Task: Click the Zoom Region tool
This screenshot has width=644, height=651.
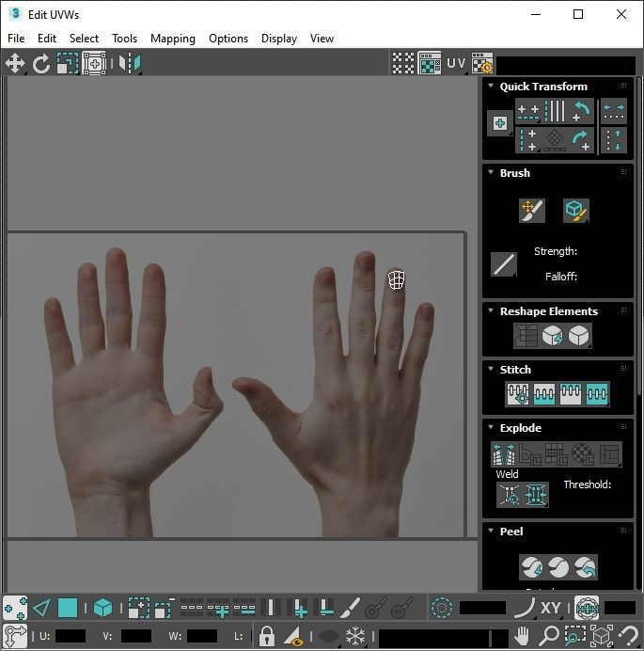Action: [x=574, y=635]
